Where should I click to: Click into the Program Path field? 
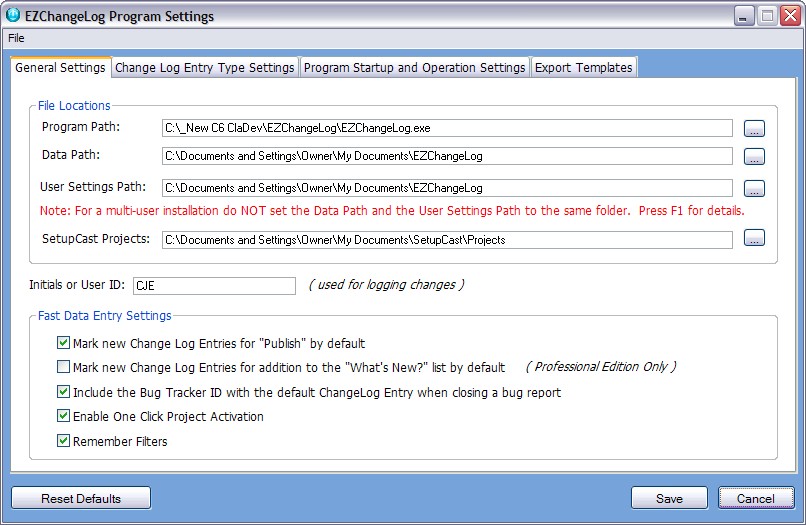click(447, 128)
